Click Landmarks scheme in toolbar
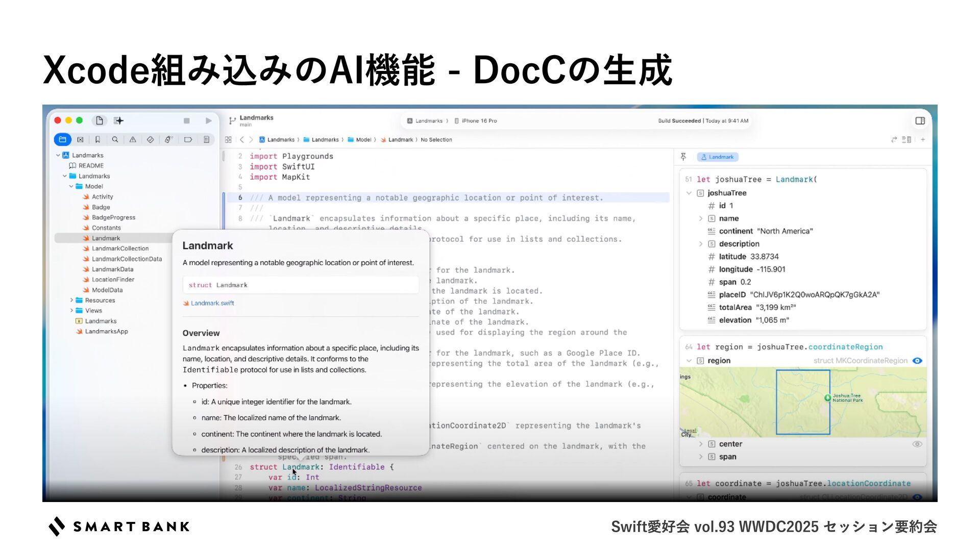Image resolution: width=980 pixels, height=551 pixels. coord(425,121)
